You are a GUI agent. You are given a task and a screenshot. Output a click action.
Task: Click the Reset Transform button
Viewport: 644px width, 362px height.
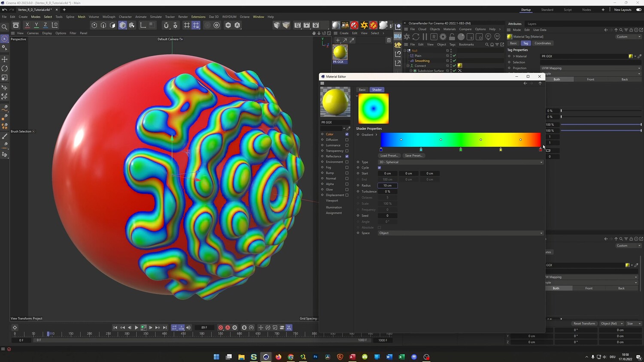tap(584, 323)
